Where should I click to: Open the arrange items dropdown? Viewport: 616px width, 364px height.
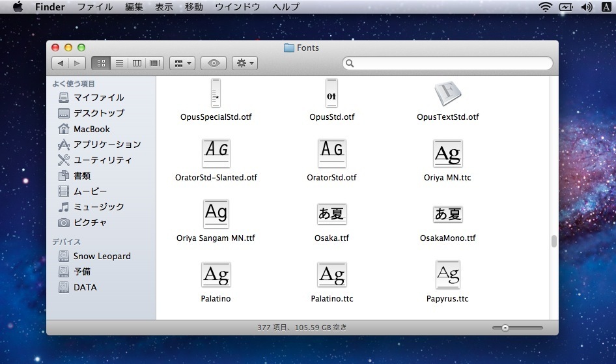(182, 63)
